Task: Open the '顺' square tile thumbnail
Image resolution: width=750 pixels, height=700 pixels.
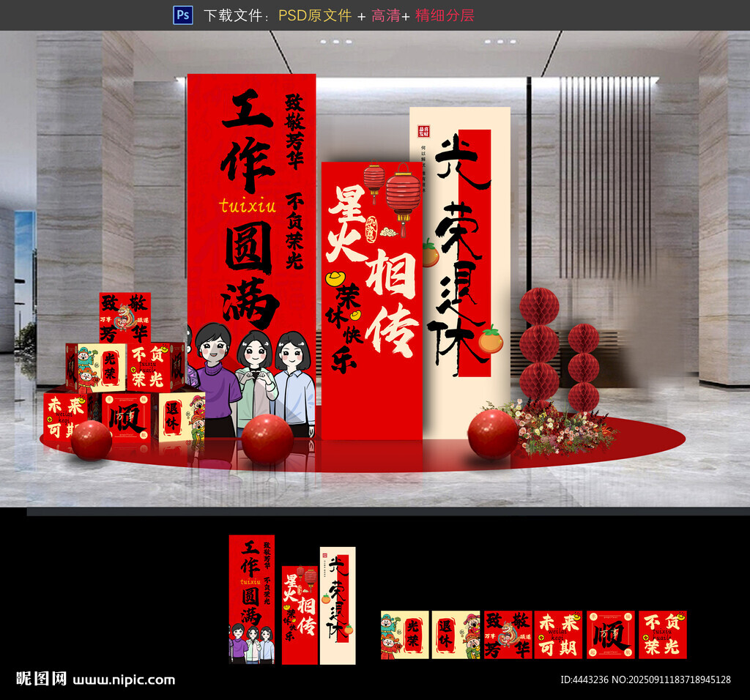Action: point(611,635)
